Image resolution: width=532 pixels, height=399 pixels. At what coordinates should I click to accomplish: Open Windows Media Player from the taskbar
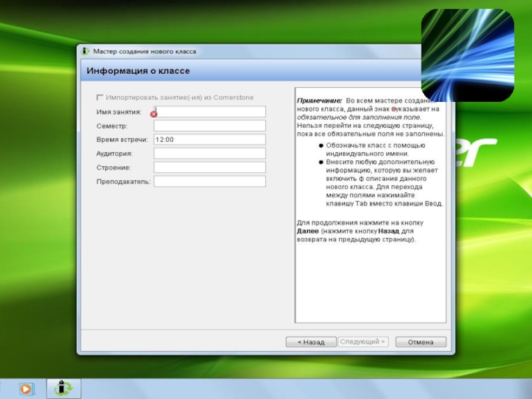click(x=27, y=388)
